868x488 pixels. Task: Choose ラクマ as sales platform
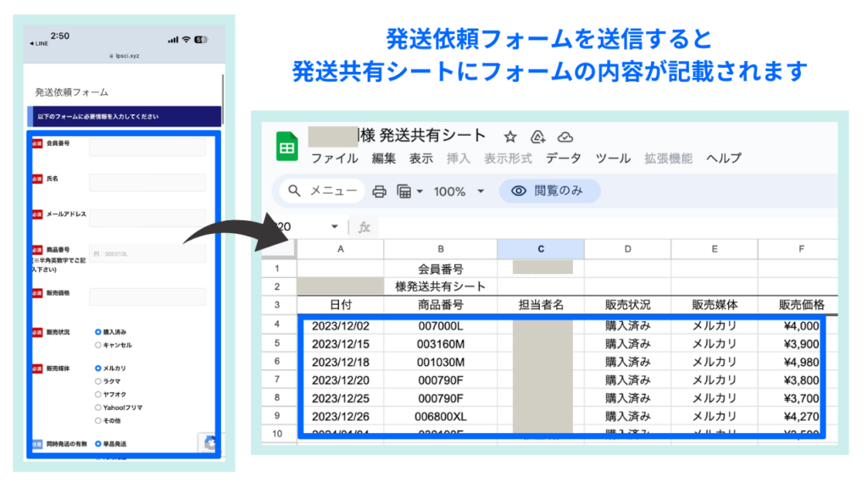pos(98,381)
